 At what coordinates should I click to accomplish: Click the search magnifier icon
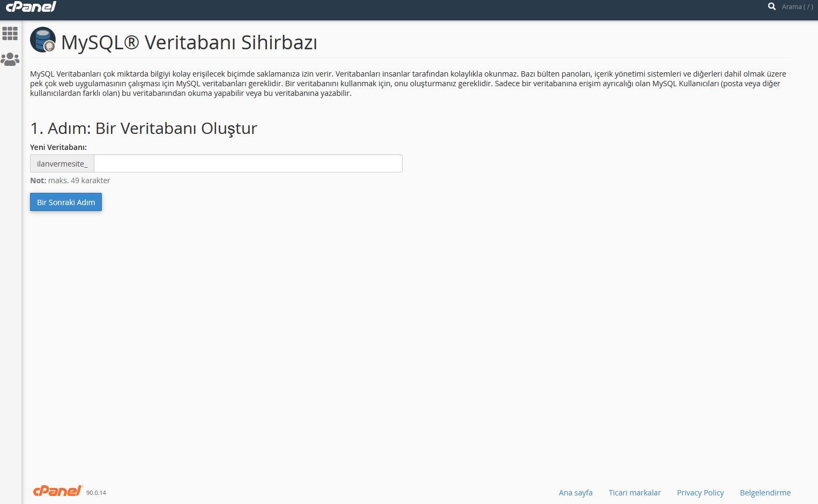tap(771, 7)
